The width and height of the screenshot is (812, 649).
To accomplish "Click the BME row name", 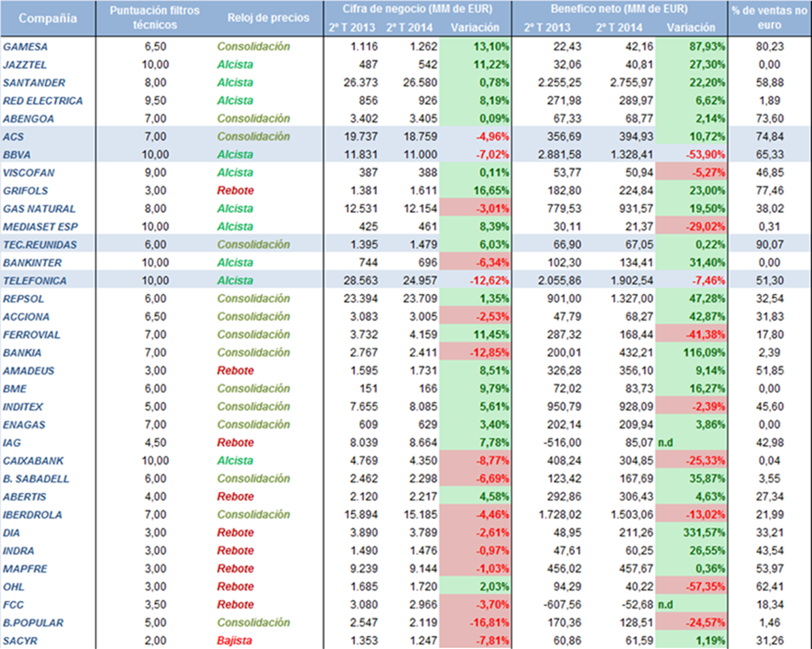I will pyautogui.click(x=15, y=388).
